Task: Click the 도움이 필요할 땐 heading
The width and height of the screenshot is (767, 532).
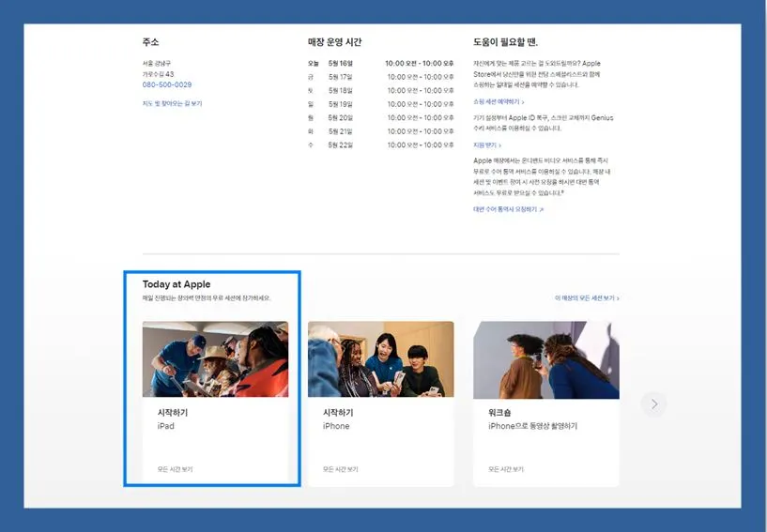Action: pos(505,42)
